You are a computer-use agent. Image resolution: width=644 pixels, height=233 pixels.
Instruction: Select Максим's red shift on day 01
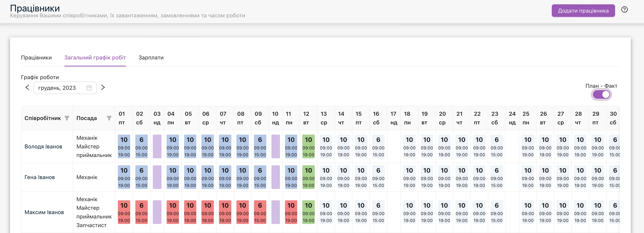[124, 212]
